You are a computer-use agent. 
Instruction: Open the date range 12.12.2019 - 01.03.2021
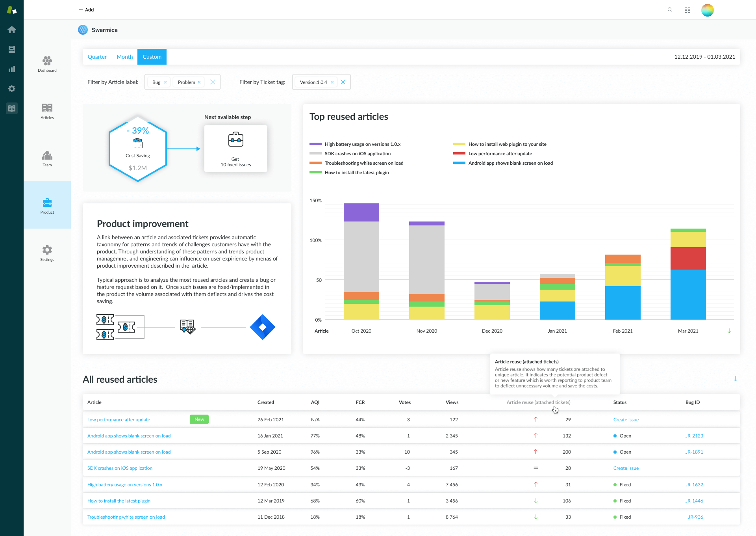tap(704, 57)
